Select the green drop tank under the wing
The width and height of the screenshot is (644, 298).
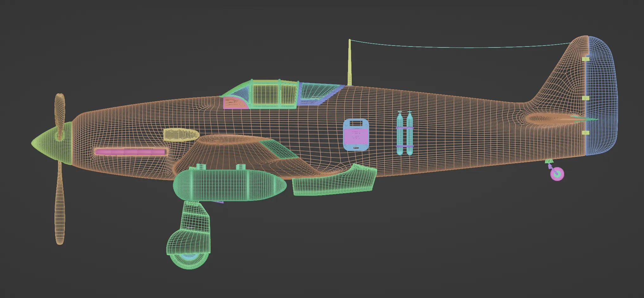pos(230,185)
